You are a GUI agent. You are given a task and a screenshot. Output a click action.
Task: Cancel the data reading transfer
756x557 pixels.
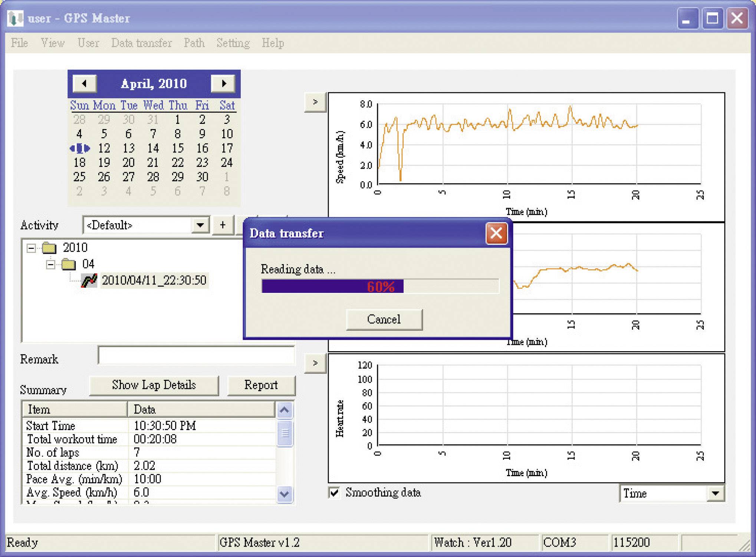click(x=384, y=319)
